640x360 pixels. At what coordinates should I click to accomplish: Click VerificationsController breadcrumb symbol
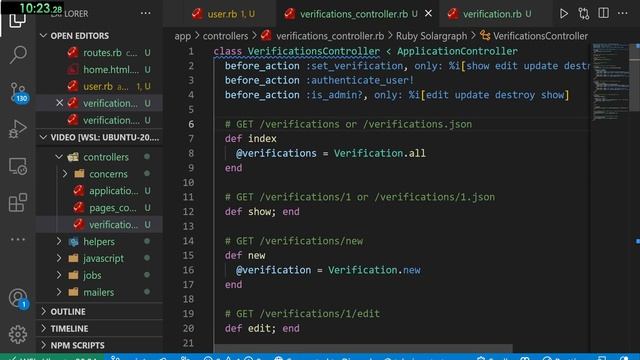[x=534, y=36]
